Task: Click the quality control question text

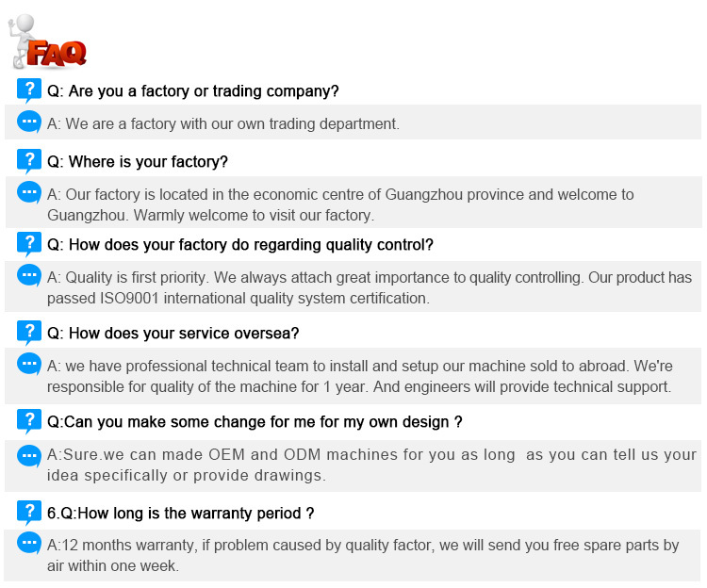Action: coord(240,245)
